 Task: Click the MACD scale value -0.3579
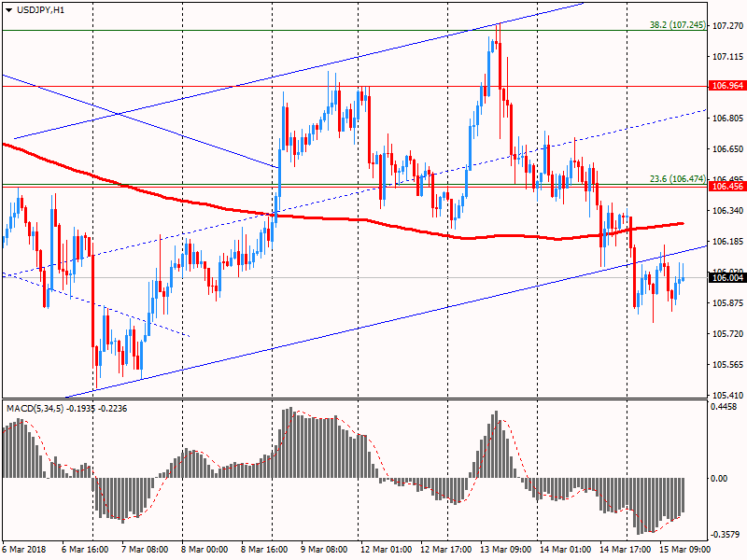[x=725, y=535]
